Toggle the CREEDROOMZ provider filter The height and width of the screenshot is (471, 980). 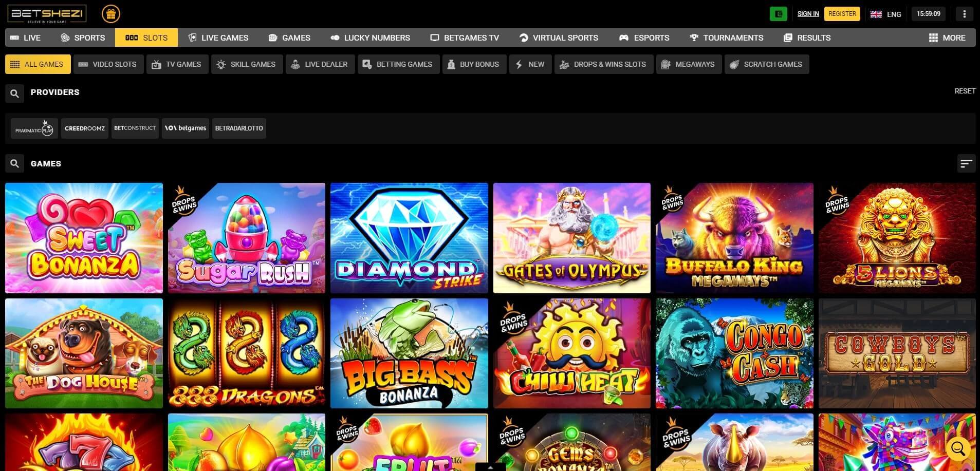84,128
